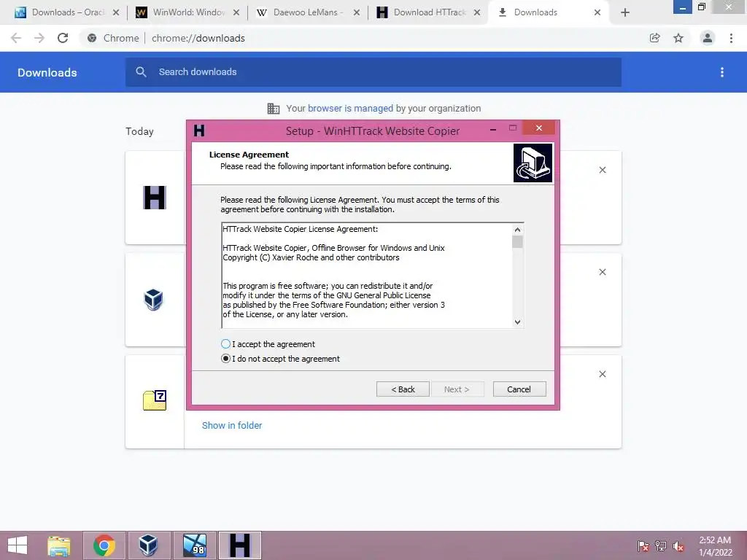Open Chrome three-dot main menu
This screenshot has width=747, height=560.
click(731, 38)
